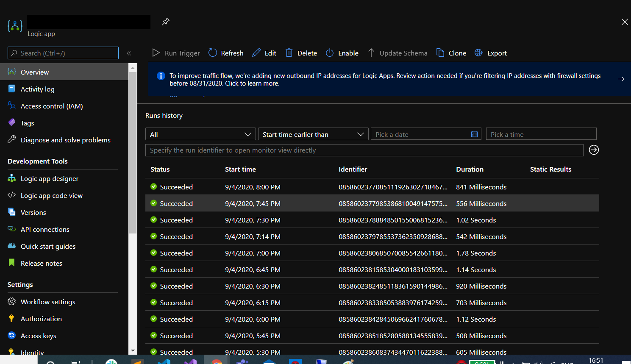The width and height of the screenshot is (631, 364).
Task: Expand Start time earlier than dropdown
Action: pyautogui.click(x=313, y=134)
